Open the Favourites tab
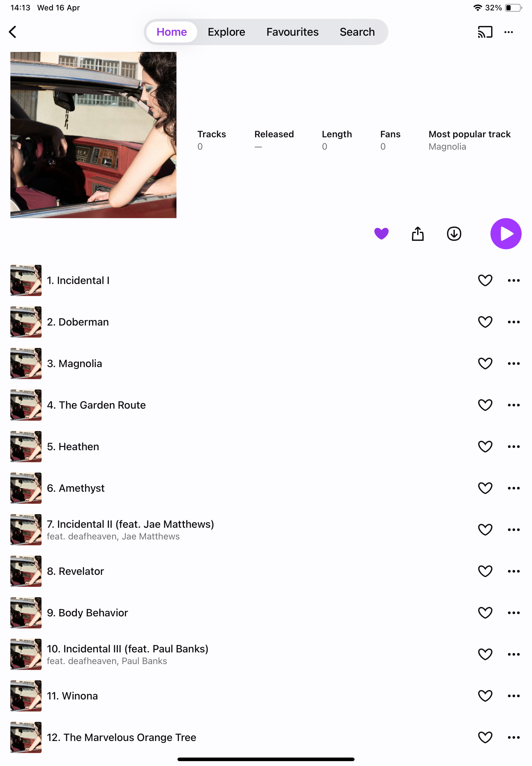532x766 pixels. [x=292, y=32]
